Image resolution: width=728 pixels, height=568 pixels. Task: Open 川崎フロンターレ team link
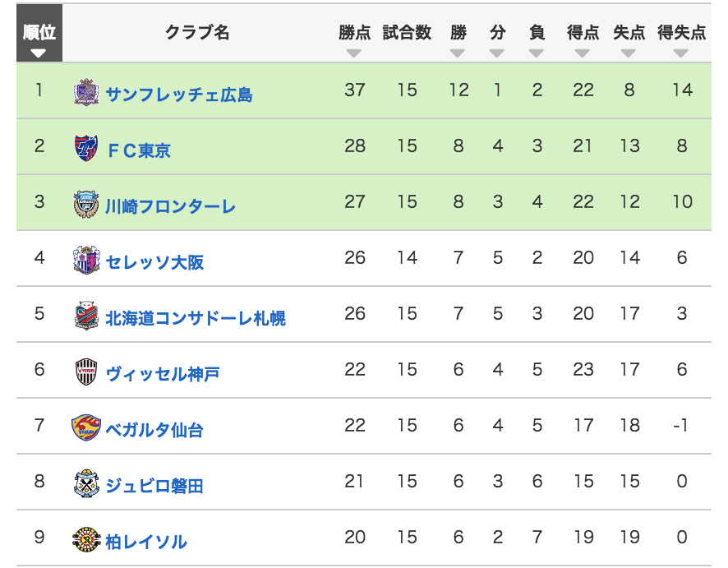[x=170, y=206]
